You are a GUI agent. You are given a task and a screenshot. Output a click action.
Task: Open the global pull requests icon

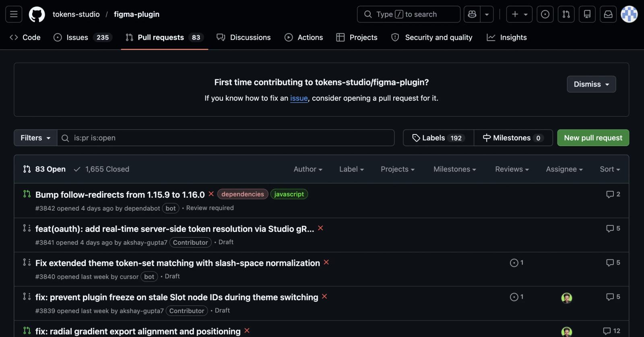(566, 14)
